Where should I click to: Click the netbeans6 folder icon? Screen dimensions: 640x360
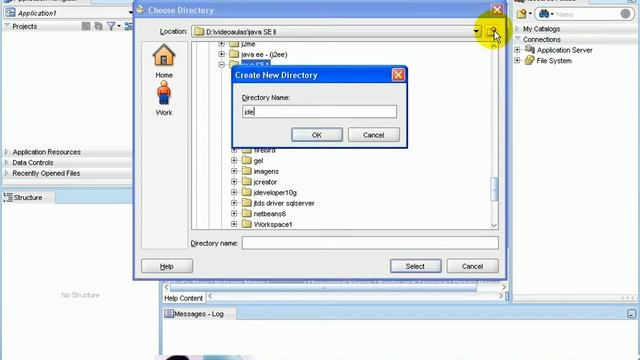(246, 213)
